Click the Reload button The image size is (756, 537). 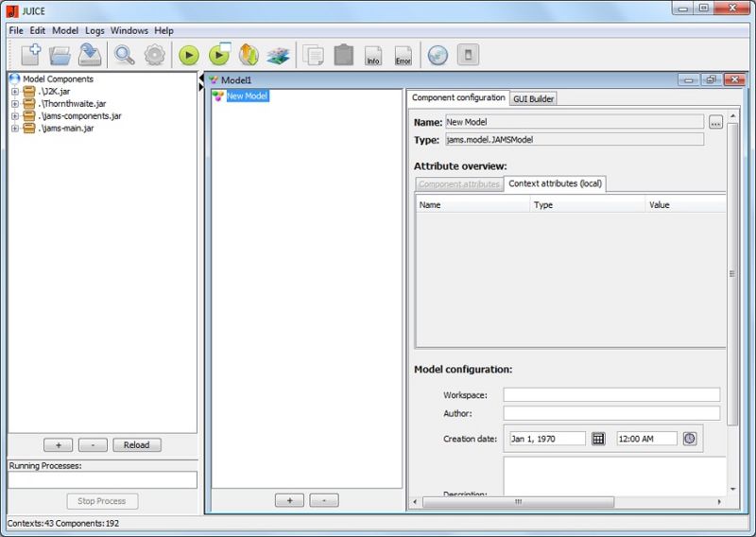137,444
